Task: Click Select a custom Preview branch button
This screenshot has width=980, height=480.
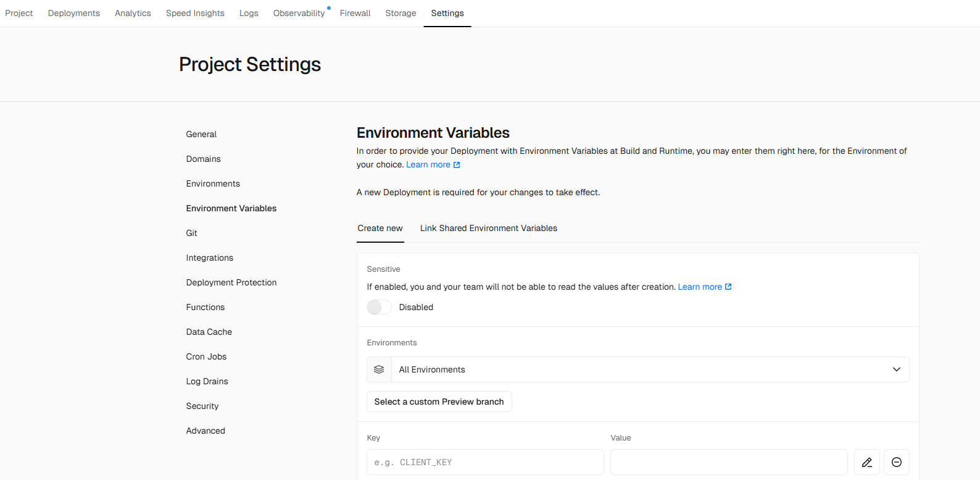Action: pos(439,402)
